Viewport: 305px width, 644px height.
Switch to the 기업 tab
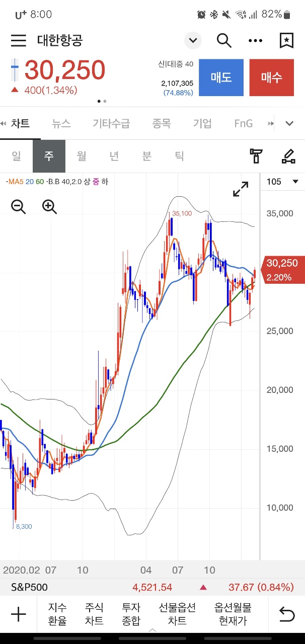pyautogui.click(x=202, y=123)
